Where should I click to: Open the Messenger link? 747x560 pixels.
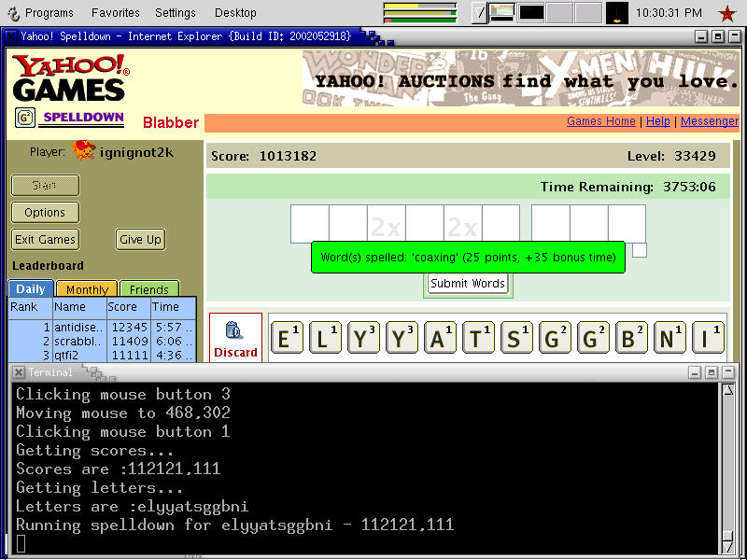pos(710,121)
